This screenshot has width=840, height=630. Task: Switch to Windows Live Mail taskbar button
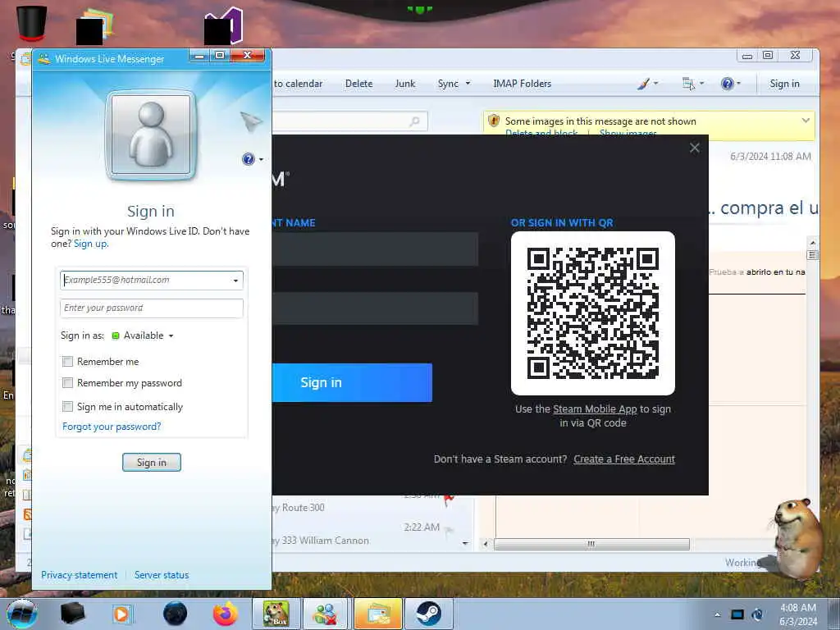coord(377,614)
